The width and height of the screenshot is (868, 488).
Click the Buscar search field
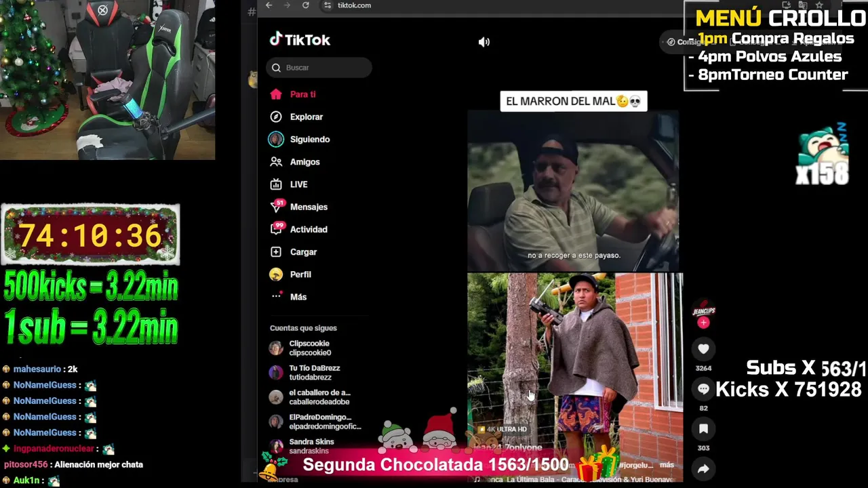pos(319,67)
